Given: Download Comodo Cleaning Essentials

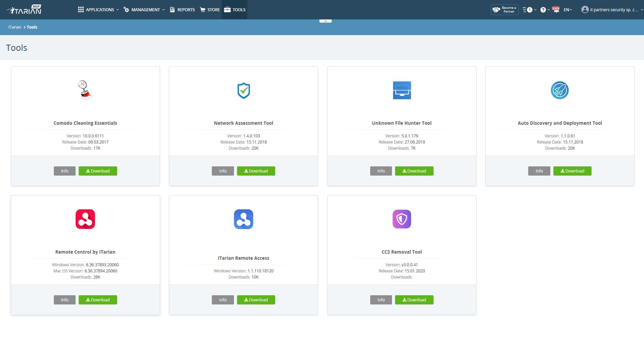Looking at the screenshot, I should 98,171.
